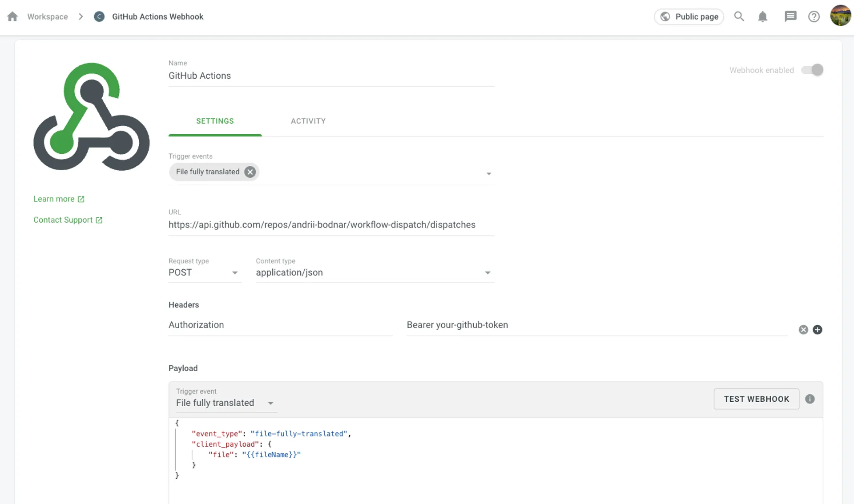The width and height of the screenshot is (854, 504).
Task: Select the SETTINGS tab
Action: [215, 120]
